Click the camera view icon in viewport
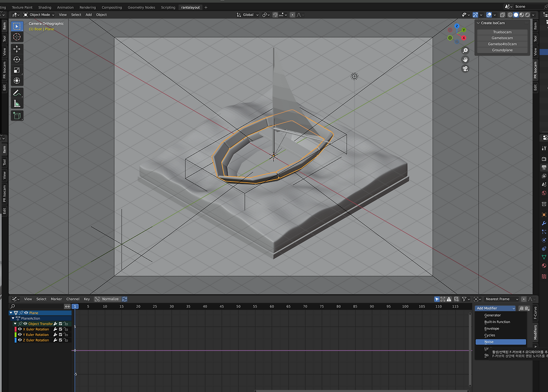This screenshot has width=548, height=392. [x=465, y=69]
